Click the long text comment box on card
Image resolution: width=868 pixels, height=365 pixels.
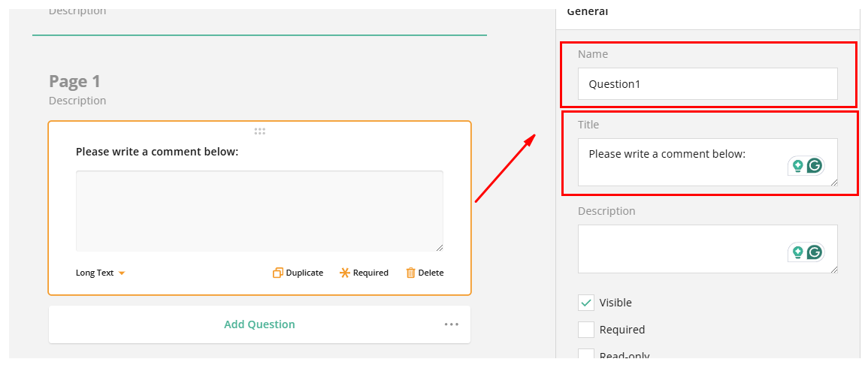(259, 211)
